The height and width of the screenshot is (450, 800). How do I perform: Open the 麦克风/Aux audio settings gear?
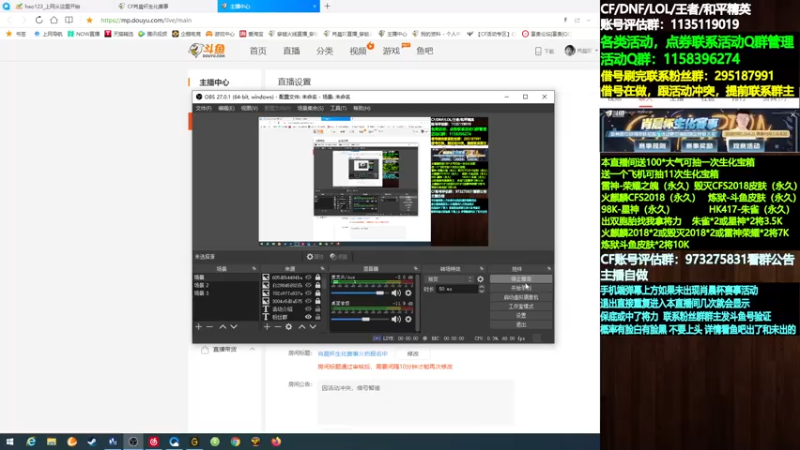(408, 293)
